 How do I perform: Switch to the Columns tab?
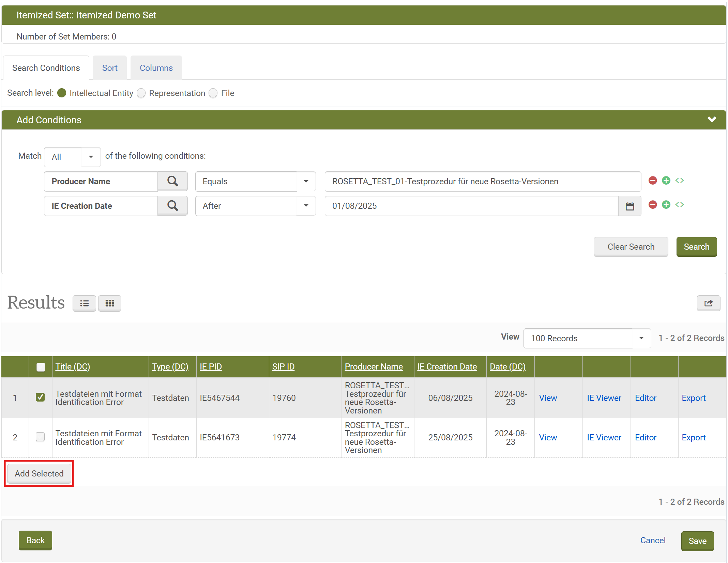[x=156, y=68]
